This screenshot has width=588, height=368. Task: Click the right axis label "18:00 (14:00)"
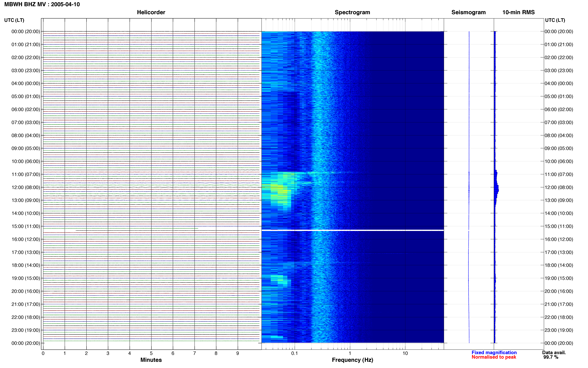pyautogui.click(x=559, y=265)
